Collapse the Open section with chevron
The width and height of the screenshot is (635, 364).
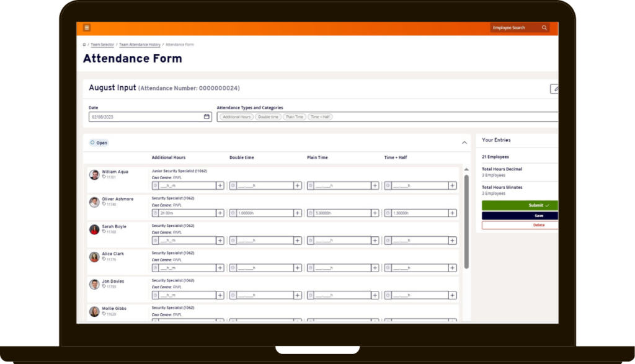click(464, 143)
